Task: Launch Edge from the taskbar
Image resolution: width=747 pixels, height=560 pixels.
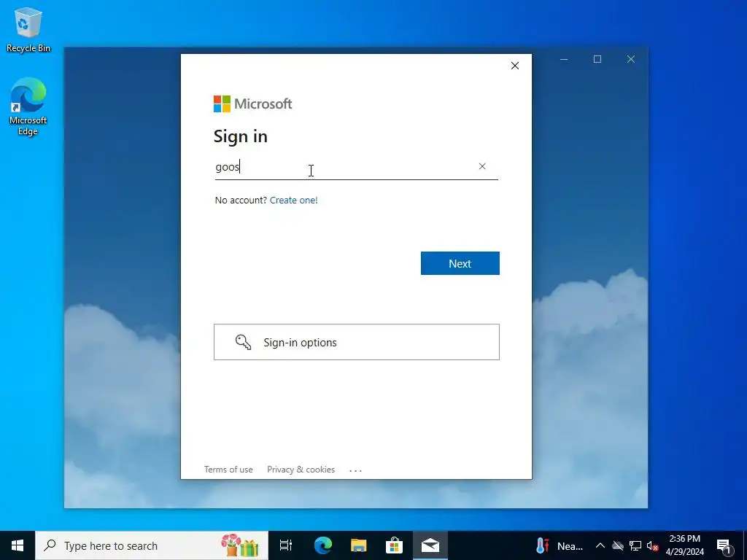Action: (x=322, y=545)
